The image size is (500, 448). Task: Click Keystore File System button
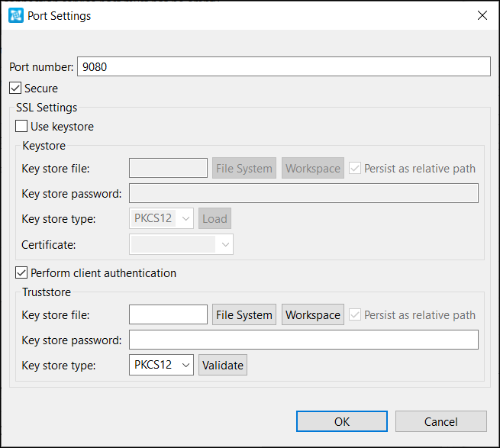[x=244, y=168]
